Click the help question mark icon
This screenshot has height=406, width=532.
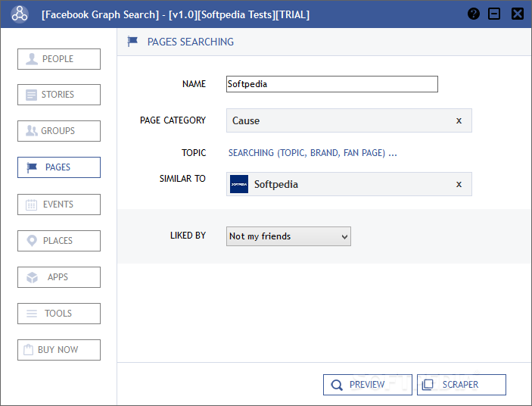474,14
